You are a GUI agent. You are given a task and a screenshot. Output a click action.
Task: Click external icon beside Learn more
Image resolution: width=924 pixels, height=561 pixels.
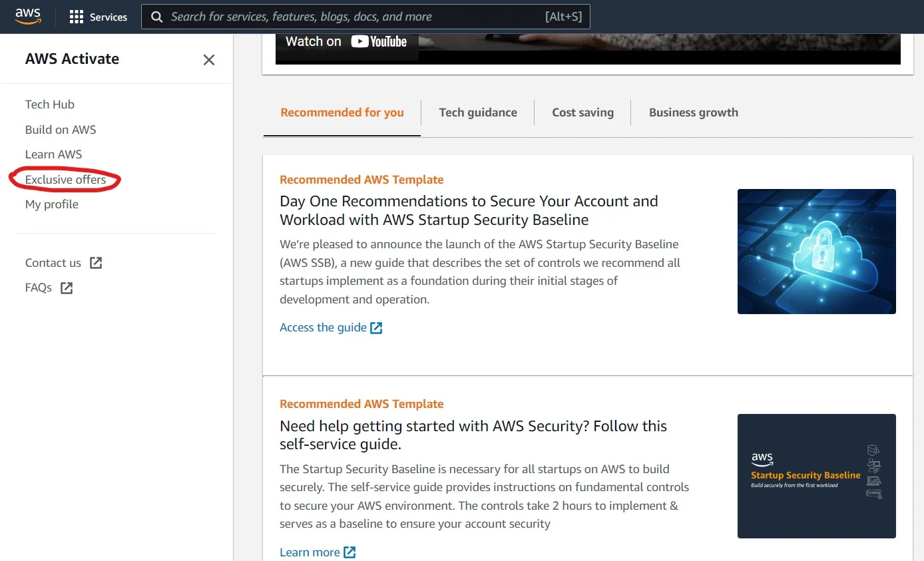click(349, 552)
